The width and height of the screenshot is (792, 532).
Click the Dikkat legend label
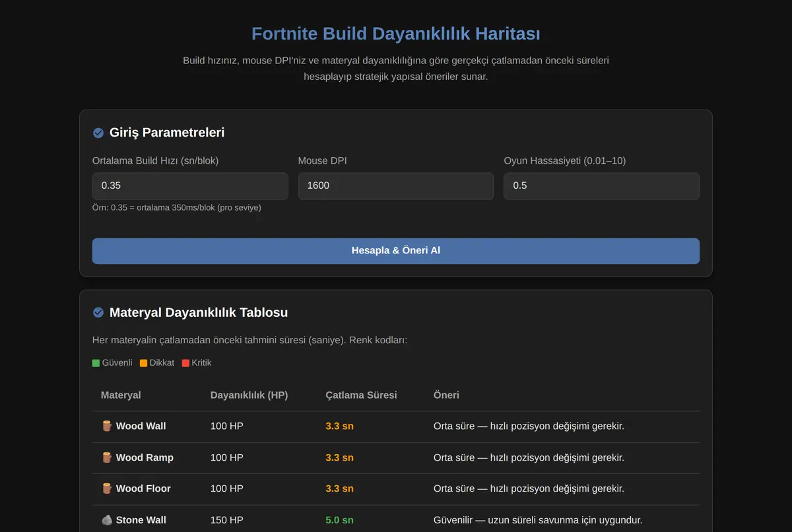point(162,363)
